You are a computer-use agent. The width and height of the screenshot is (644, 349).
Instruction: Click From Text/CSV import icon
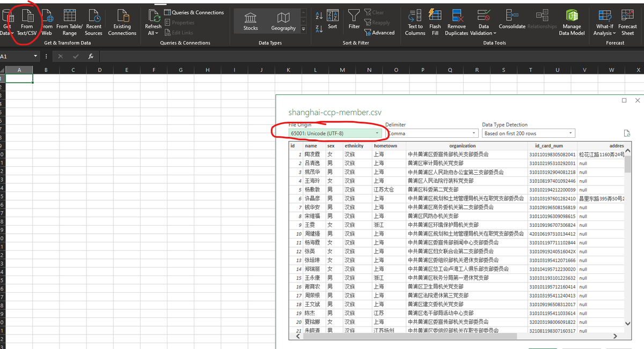[x=26, y=23]
